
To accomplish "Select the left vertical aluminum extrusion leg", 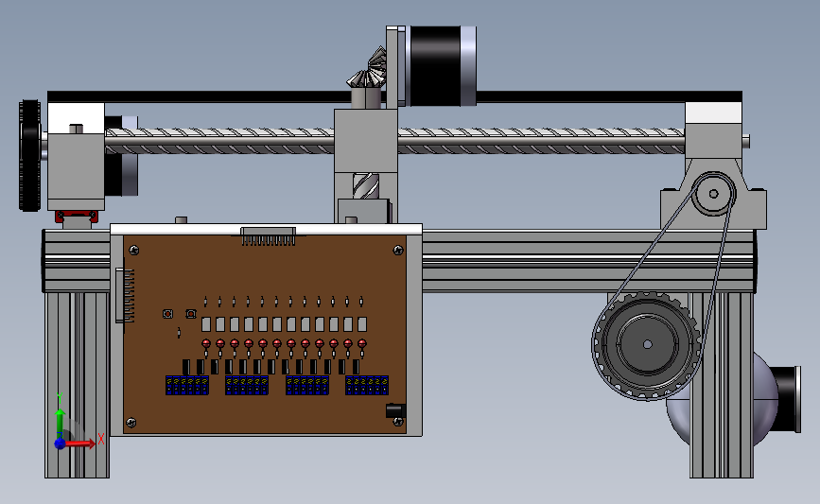I will 77,385.
